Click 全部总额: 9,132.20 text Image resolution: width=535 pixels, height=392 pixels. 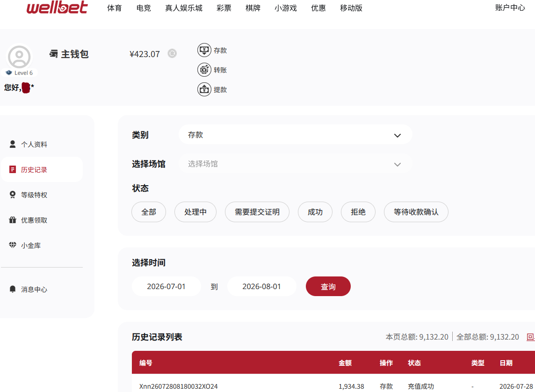click(x=488, y=337)
